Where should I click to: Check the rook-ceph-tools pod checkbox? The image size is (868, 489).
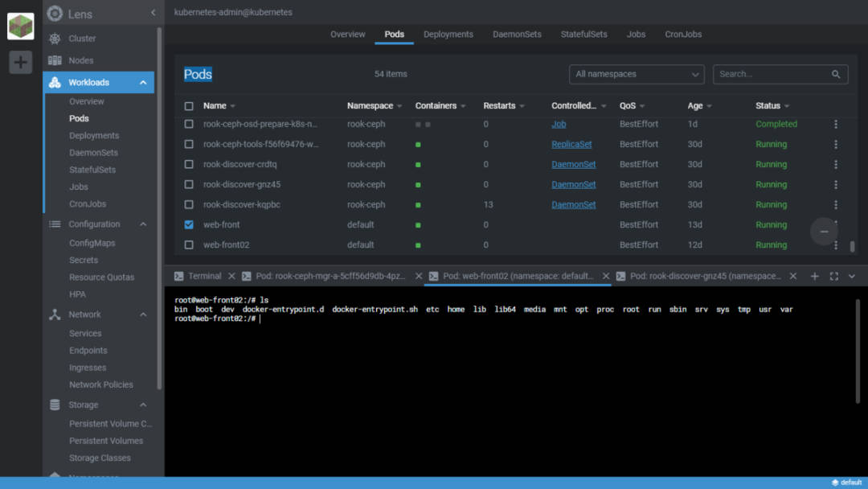[x=189, y=144]
